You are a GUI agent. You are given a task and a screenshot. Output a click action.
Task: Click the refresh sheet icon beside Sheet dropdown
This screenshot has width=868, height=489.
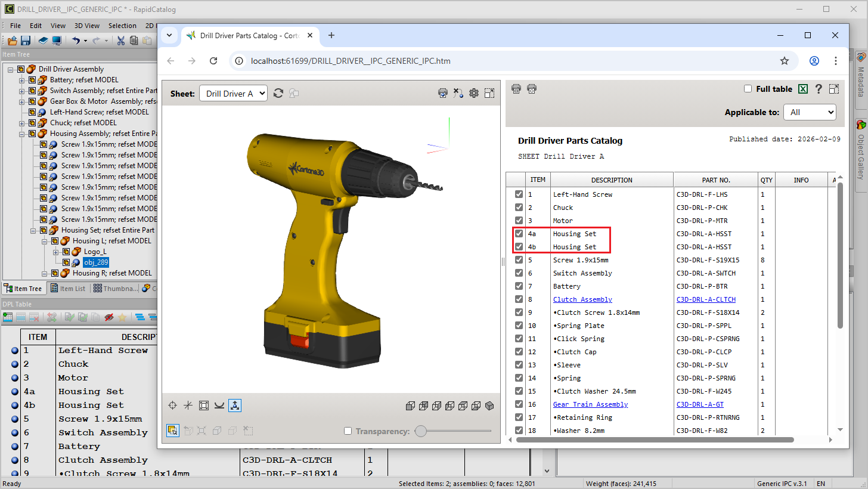278,94
